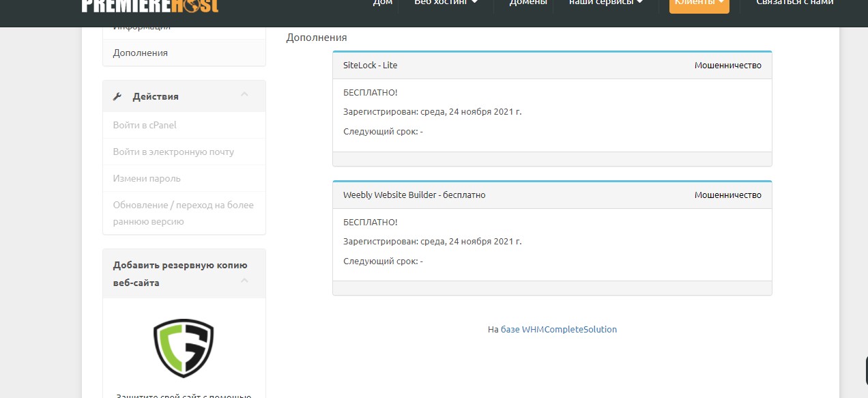Select Дополнения in the sidebar

(x=141, y=53)
